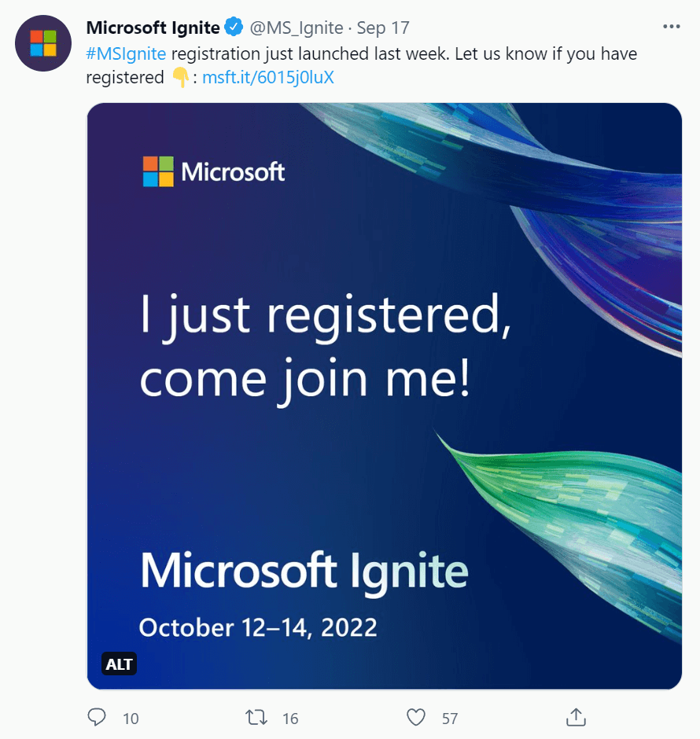Expand the tweet's action overflow menu
This screenshot has height=739, width=700.
pos(672,25)
